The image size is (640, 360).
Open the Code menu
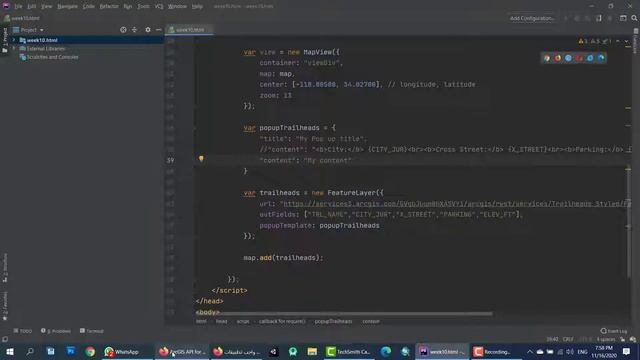(x=89, y=6)
